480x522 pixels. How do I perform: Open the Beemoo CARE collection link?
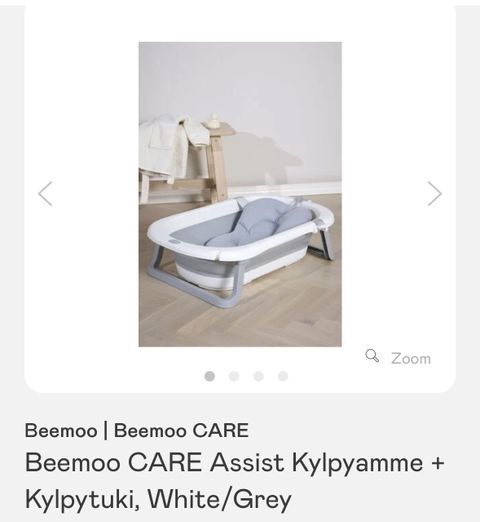coord(181,430)
